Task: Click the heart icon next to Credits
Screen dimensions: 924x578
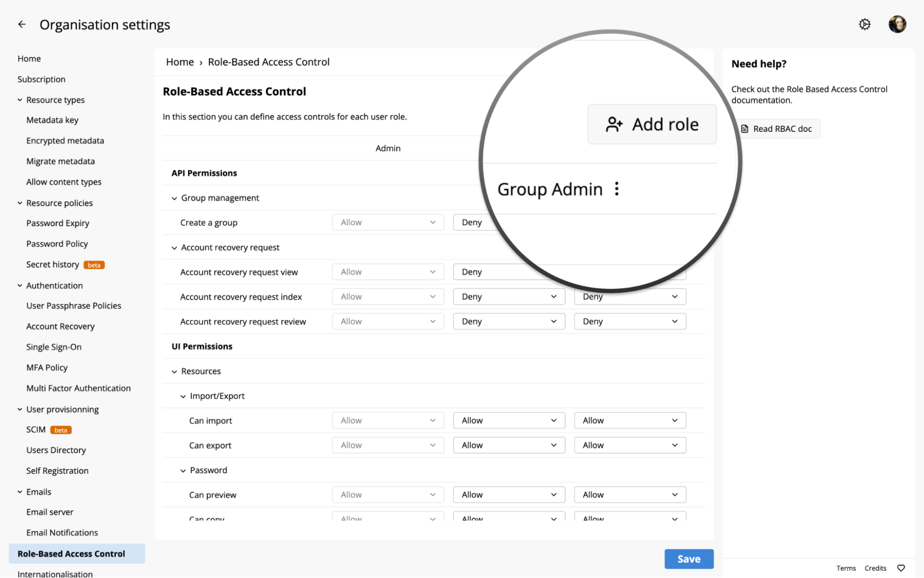Action: point(901,568)
